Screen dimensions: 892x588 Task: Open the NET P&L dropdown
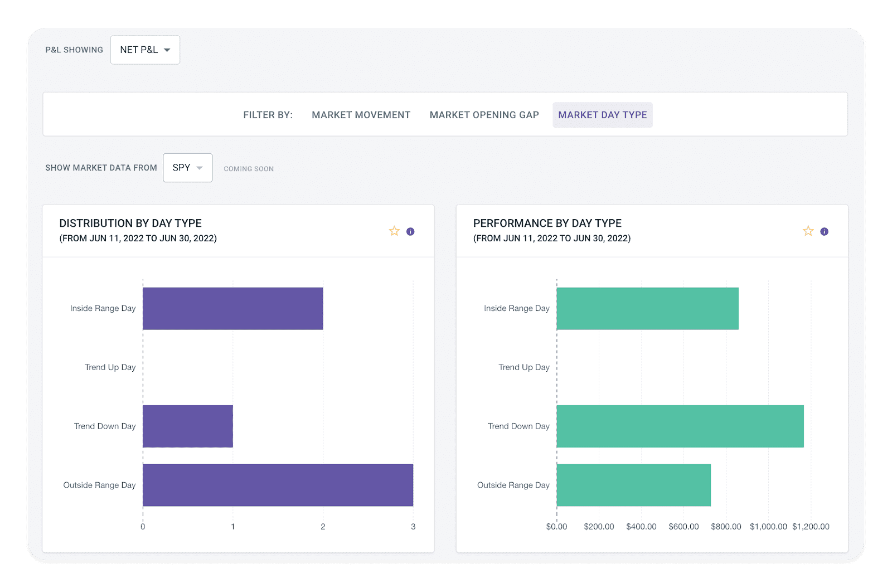[x=145, y=50]
